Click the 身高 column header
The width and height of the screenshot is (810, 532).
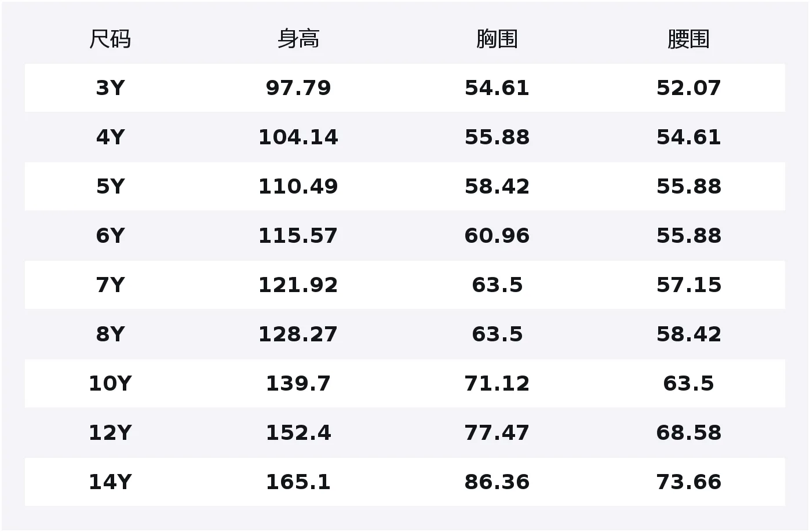tap(298, 39)
